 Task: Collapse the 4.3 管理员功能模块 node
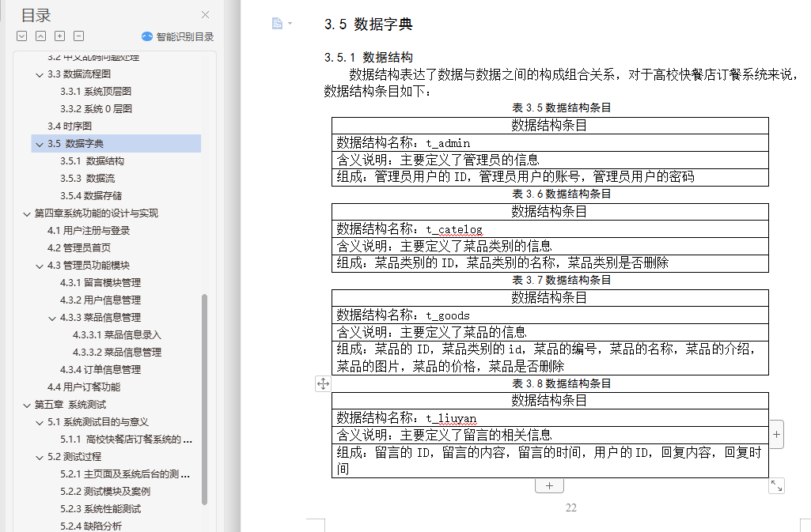[40, 266]
